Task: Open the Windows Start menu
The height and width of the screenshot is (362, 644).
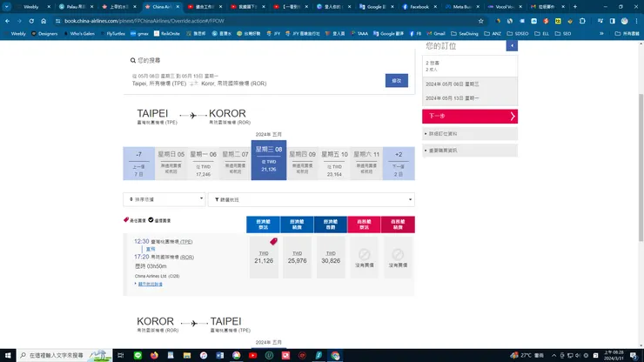Action: coord(8,355)
